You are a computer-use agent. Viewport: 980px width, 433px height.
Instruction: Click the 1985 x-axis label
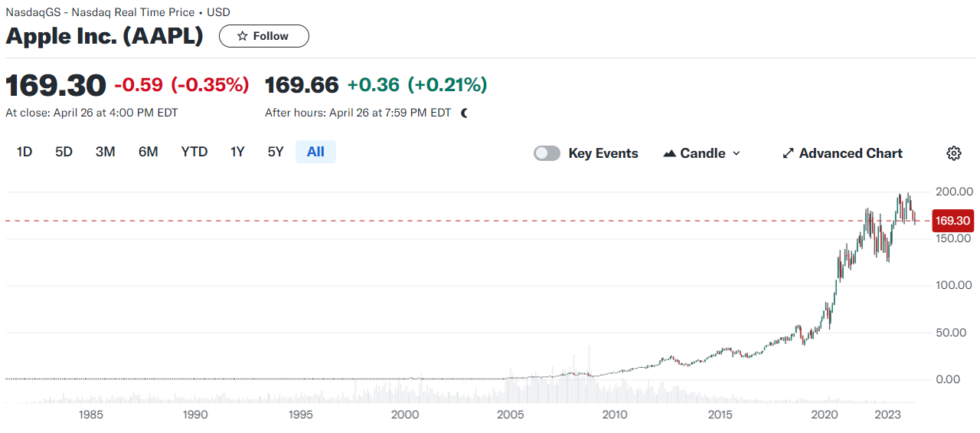[x=91, y=415]
